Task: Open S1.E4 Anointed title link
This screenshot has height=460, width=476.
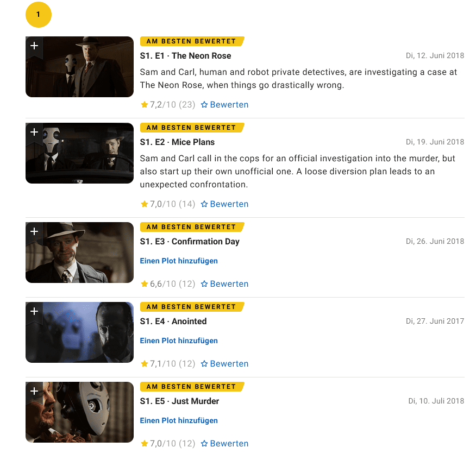Action: 173,322
